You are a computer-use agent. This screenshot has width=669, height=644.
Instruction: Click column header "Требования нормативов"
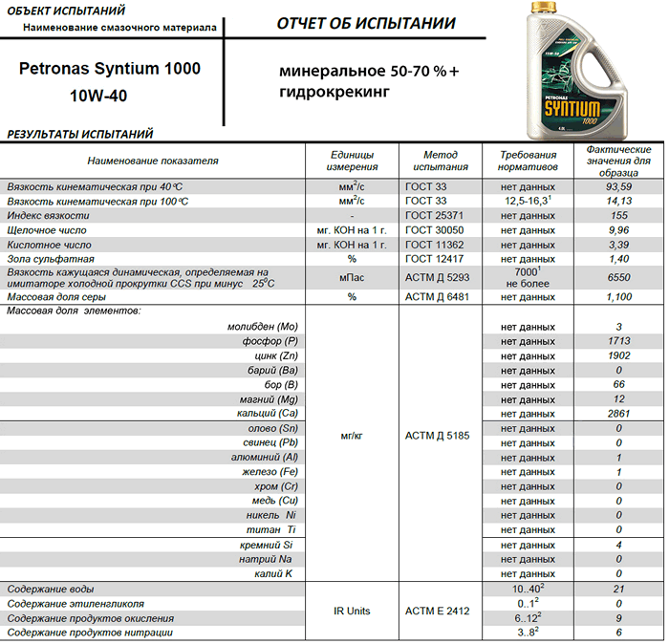click(529, 161)
